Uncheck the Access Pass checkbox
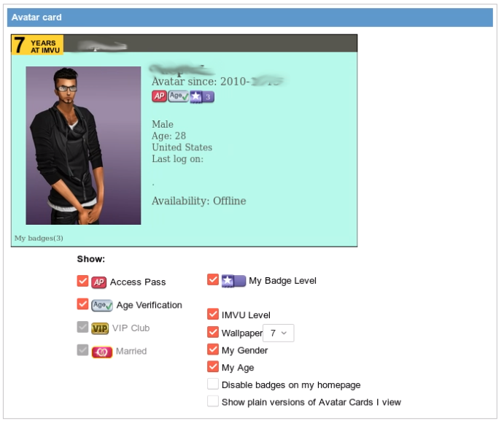This screenshot has width=504, height=421. [82, 281]
